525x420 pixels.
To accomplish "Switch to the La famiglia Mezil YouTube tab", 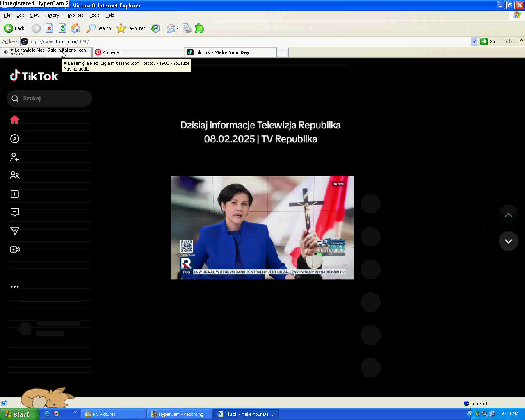I will coord(46,52).
